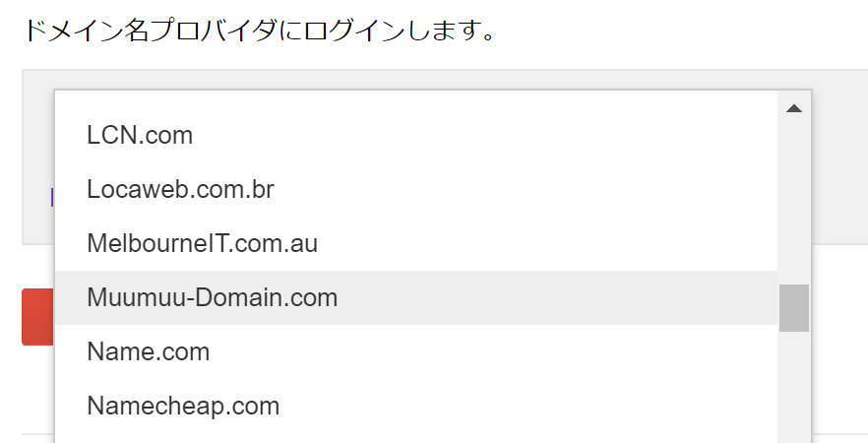Click the ドメイン名プロバイダにログインします heading text
The image size is (868, 443).
(259, 32)
